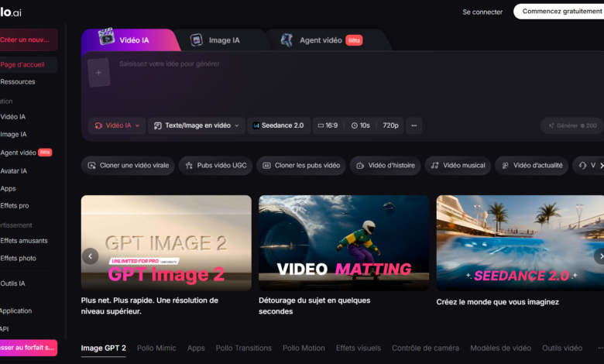Open the Seedance 2.0 banner card

pos(520,242)
